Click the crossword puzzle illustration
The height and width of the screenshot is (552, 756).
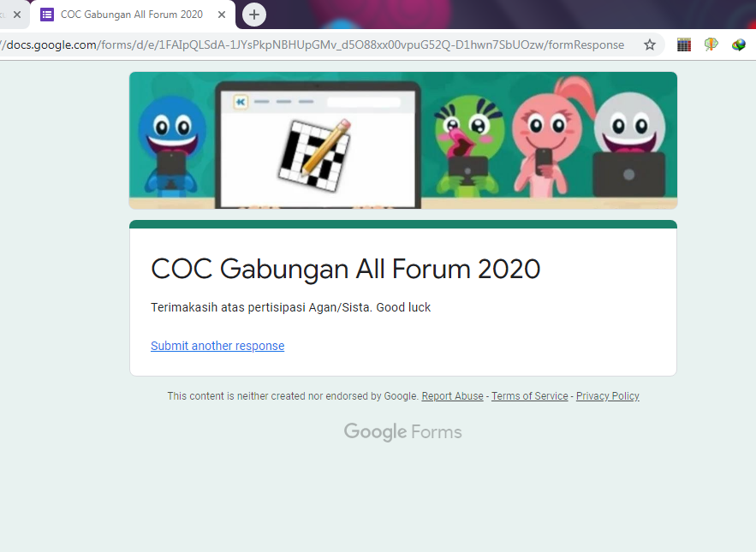tap(315, 155)
